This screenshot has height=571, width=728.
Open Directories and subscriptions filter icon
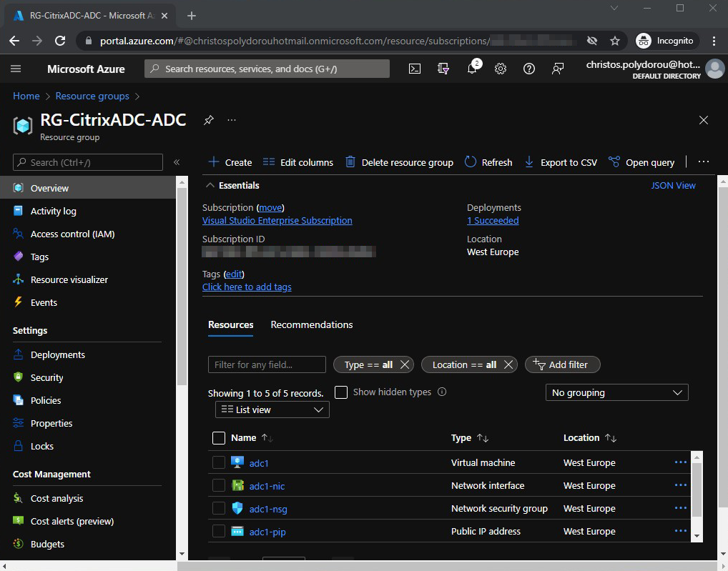tap(443, 69)
